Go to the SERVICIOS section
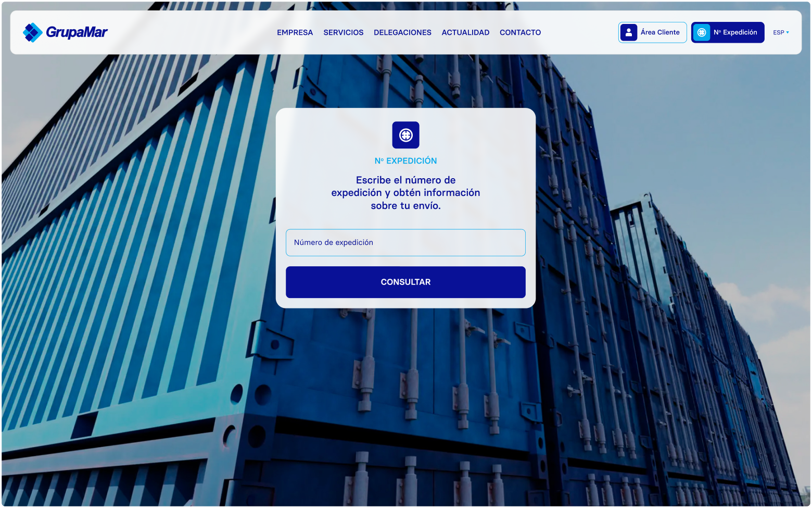 pyautogui.click(x=343, y=32)
